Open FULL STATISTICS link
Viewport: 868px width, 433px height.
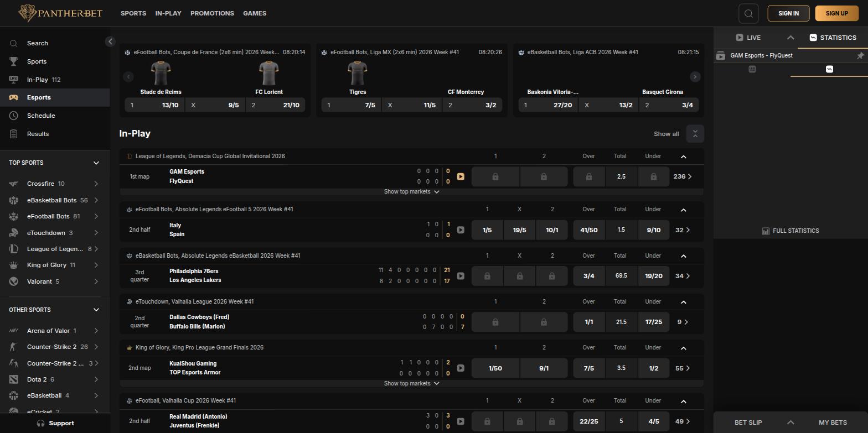[x=790, y=231]
